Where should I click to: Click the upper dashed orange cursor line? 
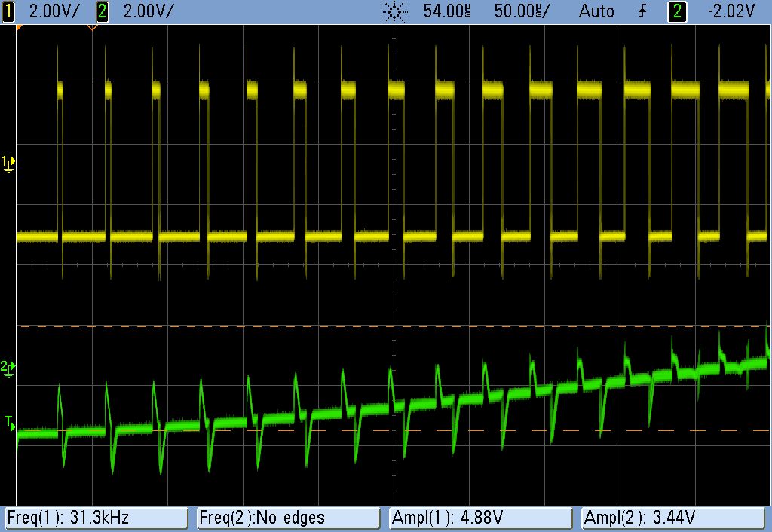(x=392, y=326)
